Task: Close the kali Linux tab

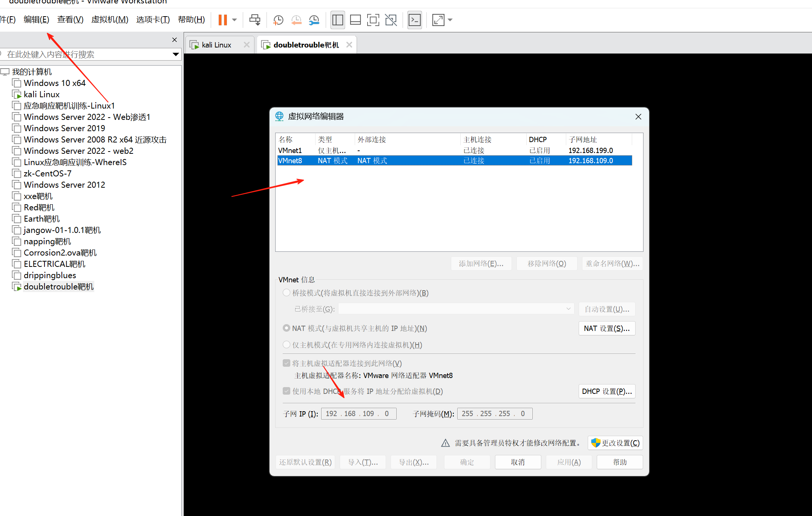Action: [x=247, y=45]
